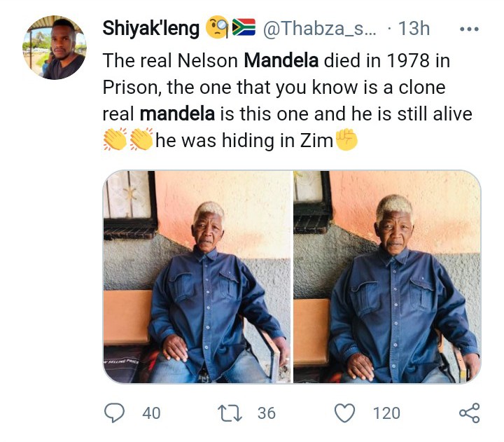Click the tweet text mentioning hiding in Zim
Screen dimensions: 504x442
point(244,141)
